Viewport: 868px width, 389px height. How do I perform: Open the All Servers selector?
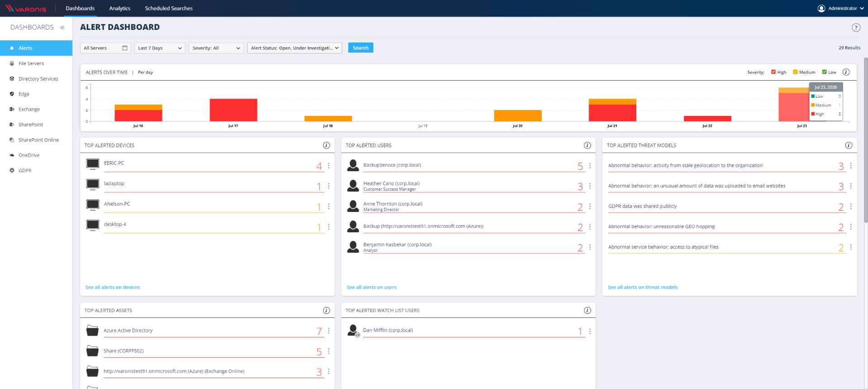click(x=105, y=48)
